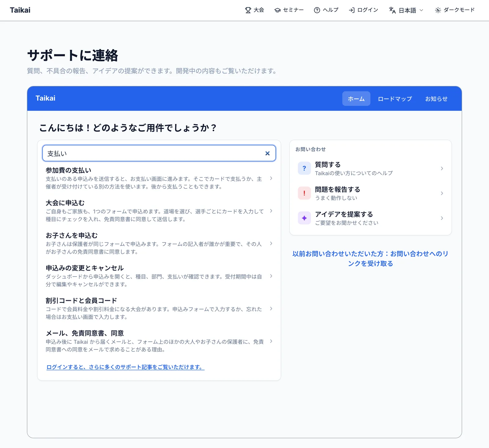Click the Taikai title in the blue header

coord(46,98)
